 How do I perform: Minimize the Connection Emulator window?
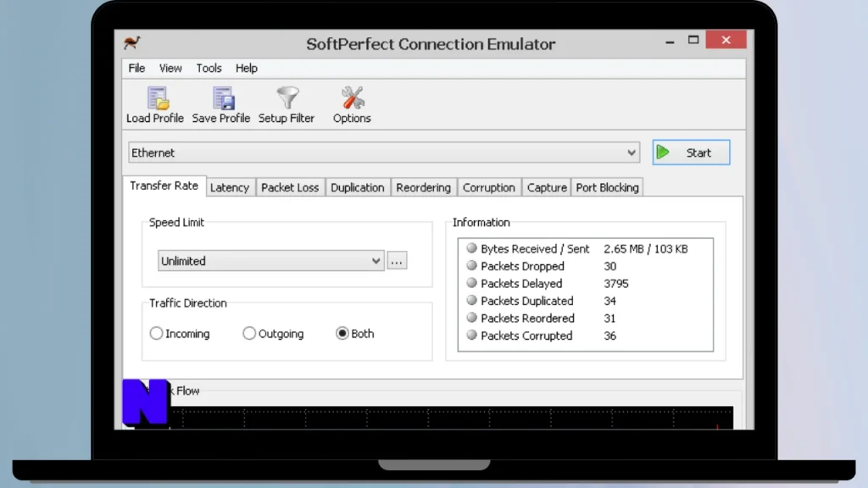point(670,41)
